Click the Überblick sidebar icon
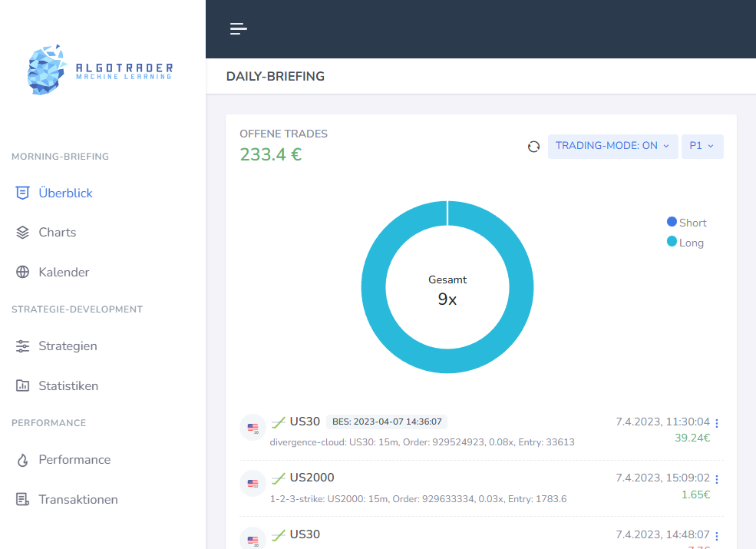This screenshot has width=756, height=549. coord(23,193)
